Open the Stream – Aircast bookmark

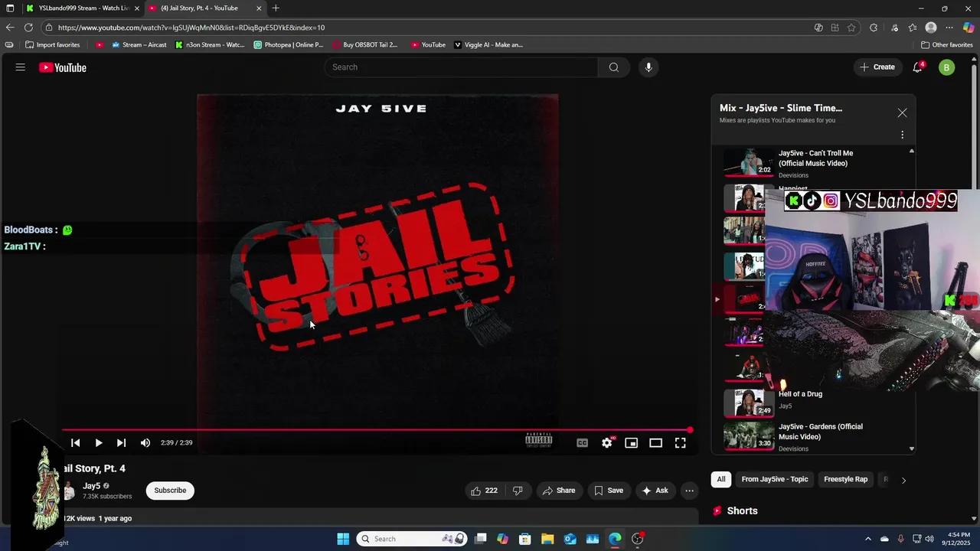pyautogui.click(x=139, y=45)
